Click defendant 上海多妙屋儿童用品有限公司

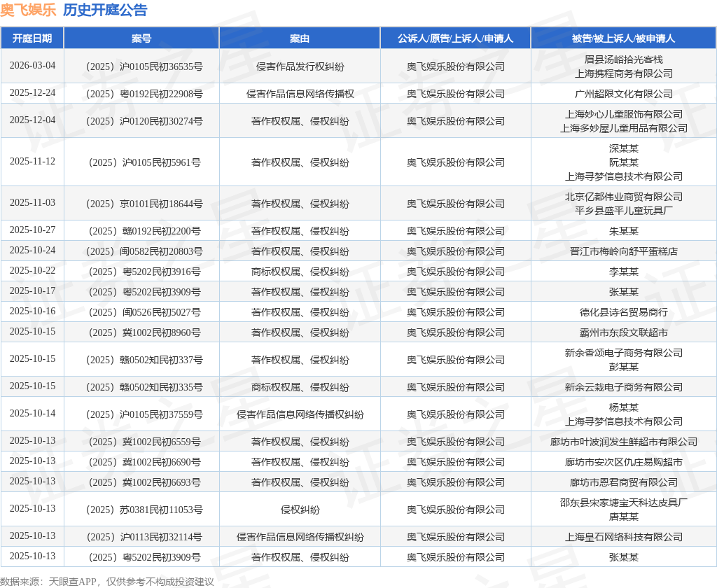pyautogui.click(x=624, y=128)
